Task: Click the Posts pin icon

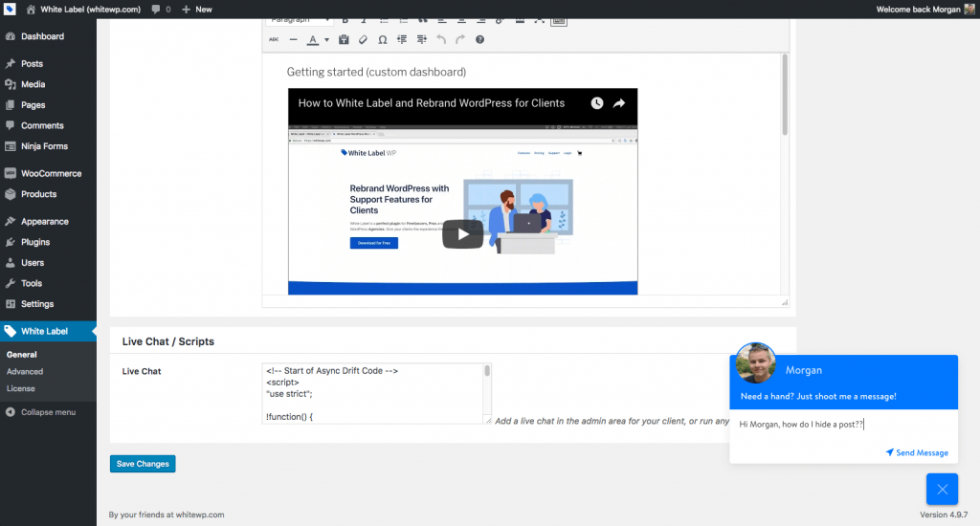Action: pyautogui.click(x=10, y=64)
